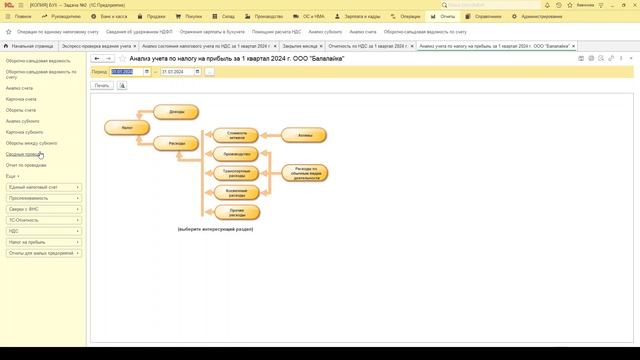Expand Сверки с ФНС group

click(x=44, y=209)
